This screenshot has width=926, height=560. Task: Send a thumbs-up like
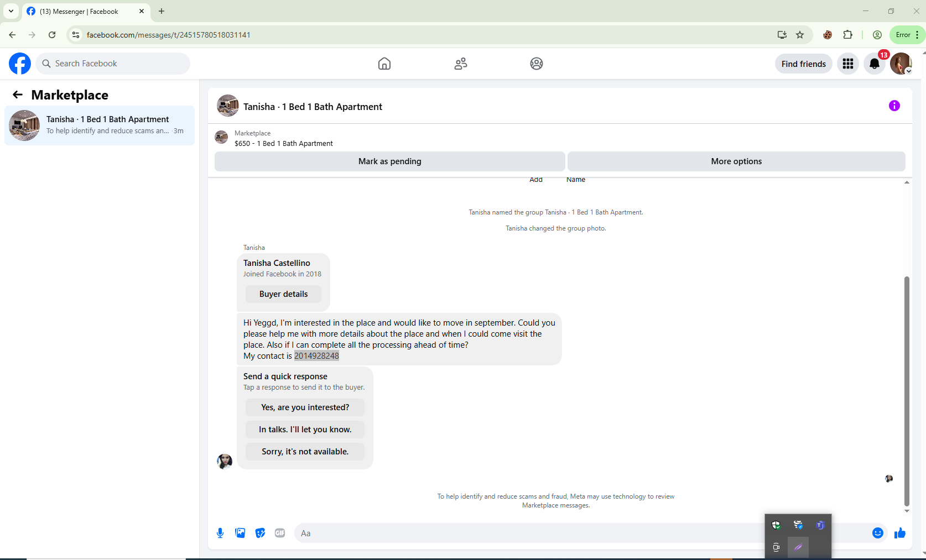(900, 533)
